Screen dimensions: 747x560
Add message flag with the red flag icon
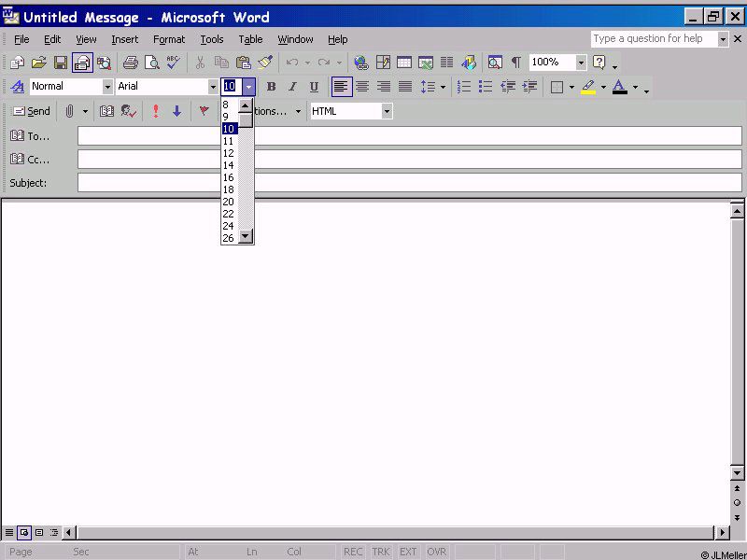204,111
